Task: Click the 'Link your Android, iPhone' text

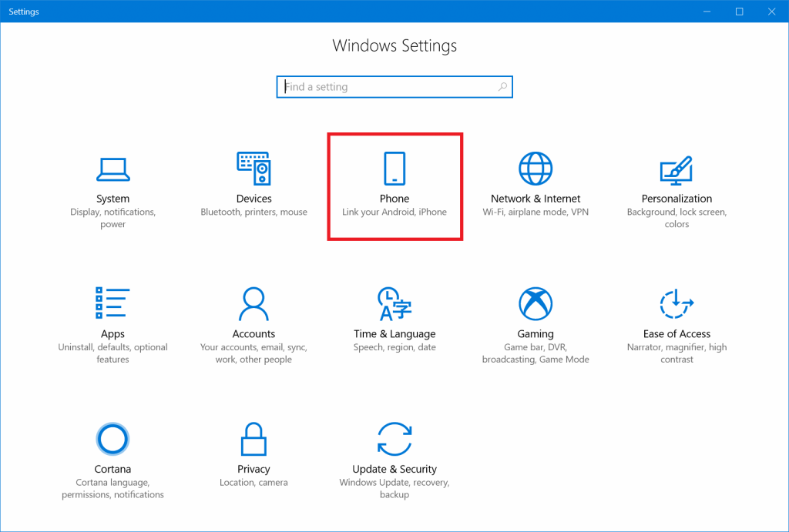Action: pos(394,212)
